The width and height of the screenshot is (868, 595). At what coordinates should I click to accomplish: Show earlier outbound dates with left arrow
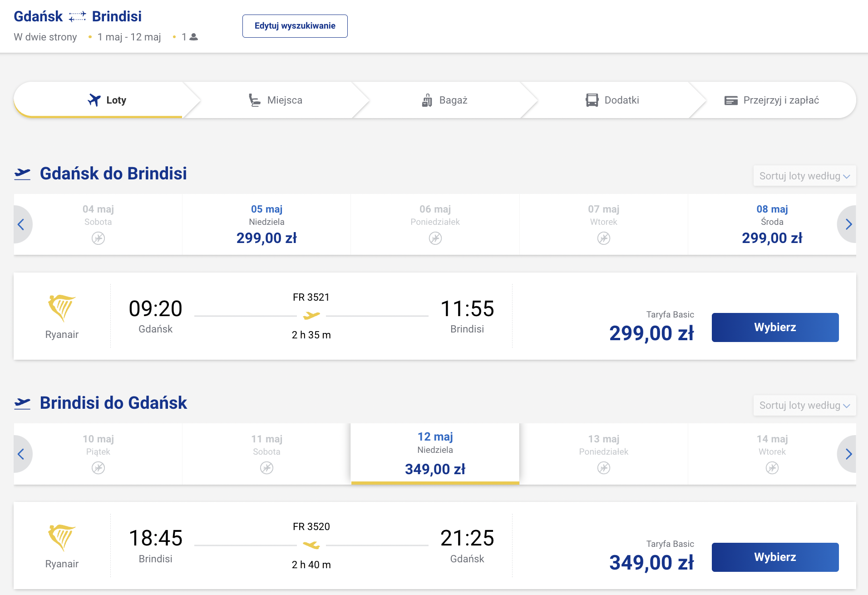[x=21, y=224]
